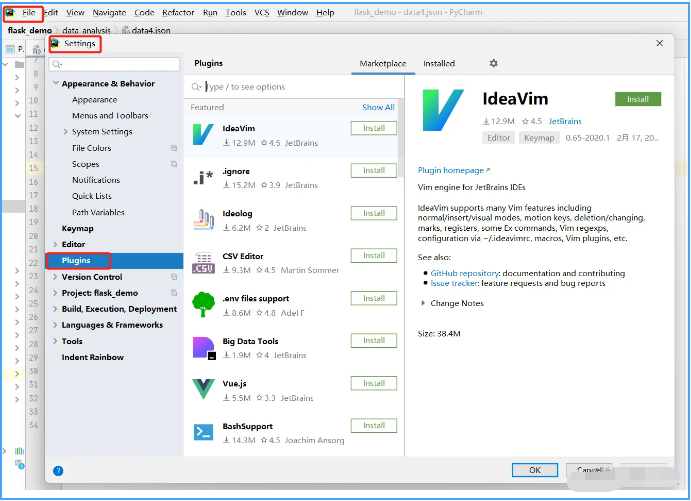Install the CSV Editor plugin

tap(374, 256)
